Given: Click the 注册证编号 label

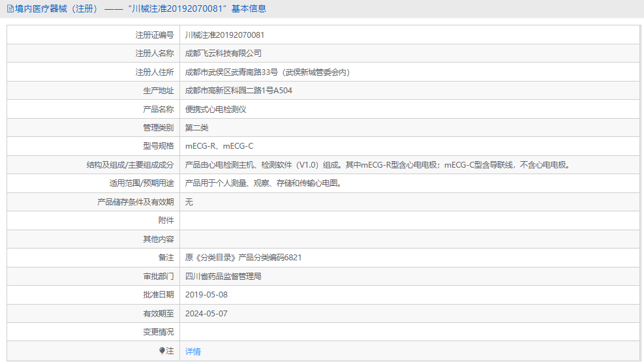Looking at the screenshot, I should (x=155, y=35).
